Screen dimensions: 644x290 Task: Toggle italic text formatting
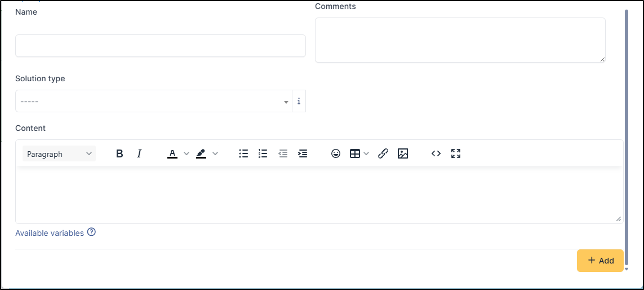(x=139, y=153)
